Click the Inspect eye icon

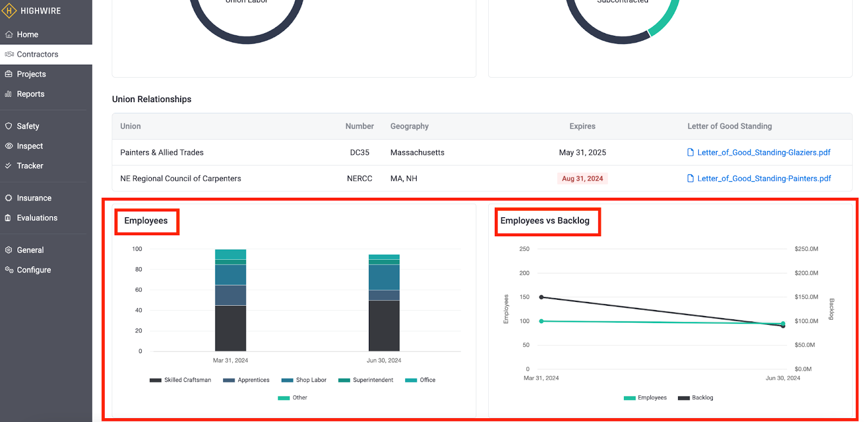[x=9, y=146]
